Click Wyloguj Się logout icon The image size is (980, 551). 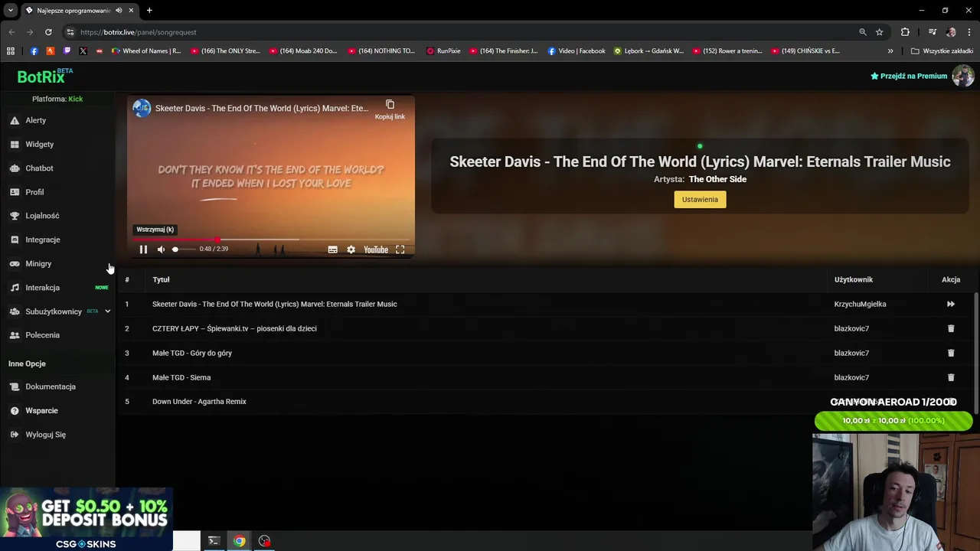(x=15, y=435)
